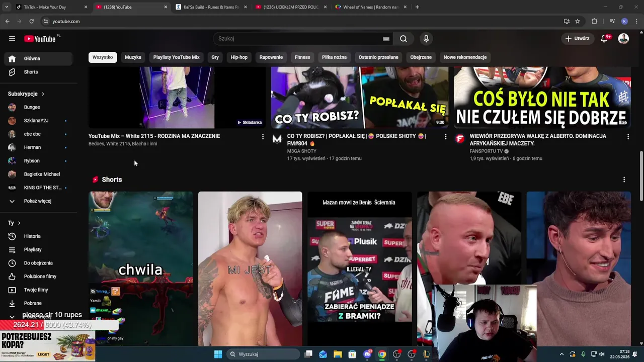644x362 pixels.
Task: Select the Muzyka filter chip
Action: (133, 57)
